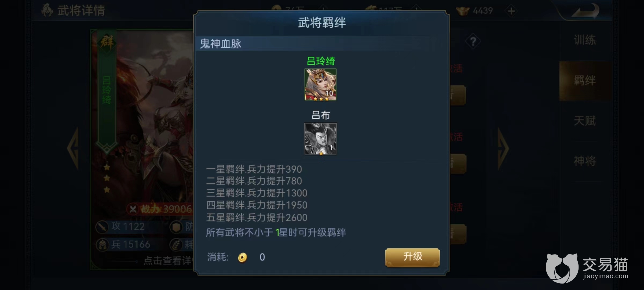The height and width of the screenshot is (290, 644).
Task: Click the 兵 15166 troop stat icon
Action: tap(102, 245)
